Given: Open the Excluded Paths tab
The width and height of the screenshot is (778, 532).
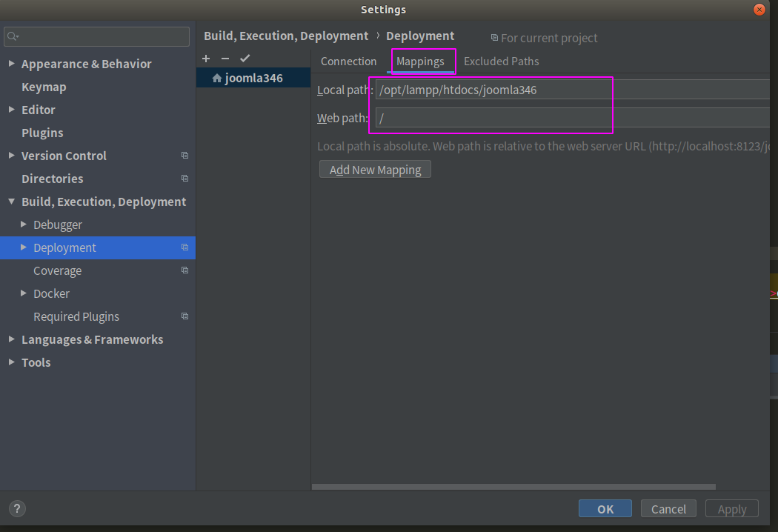Looking at the screenshot, I should (501, 61).
